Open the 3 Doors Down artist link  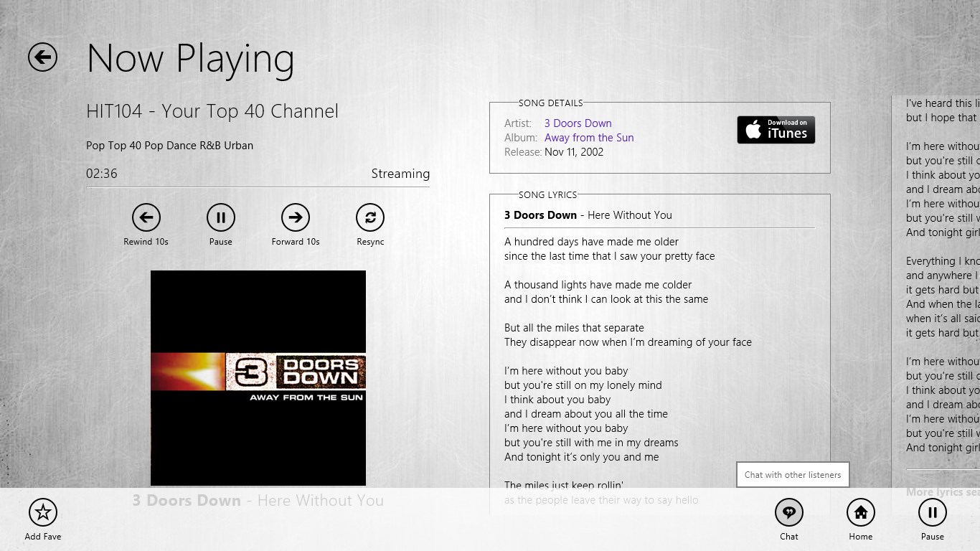[x=578, y=123]
